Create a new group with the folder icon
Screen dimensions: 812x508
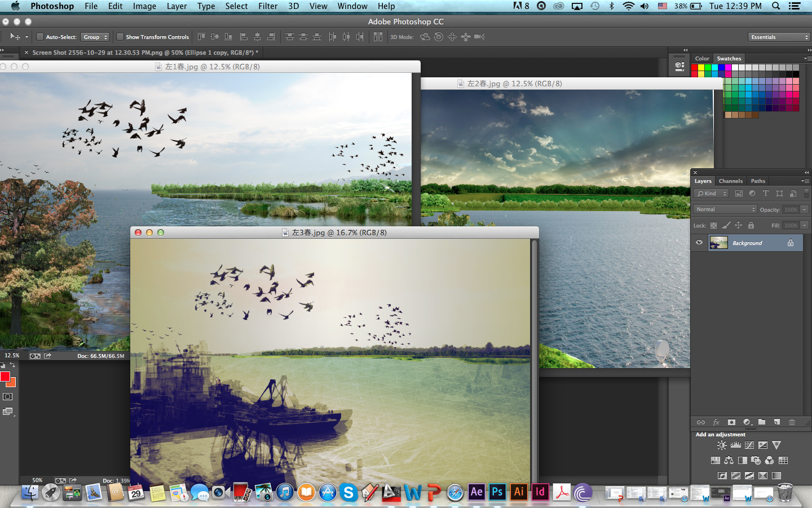coord(762,422)
